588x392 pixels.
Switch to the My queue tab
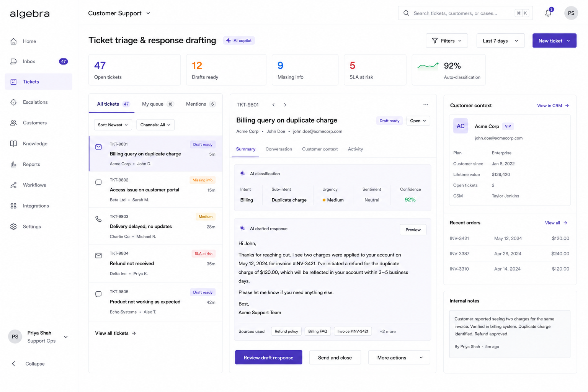pyautogui.click(x=158, y=104)
